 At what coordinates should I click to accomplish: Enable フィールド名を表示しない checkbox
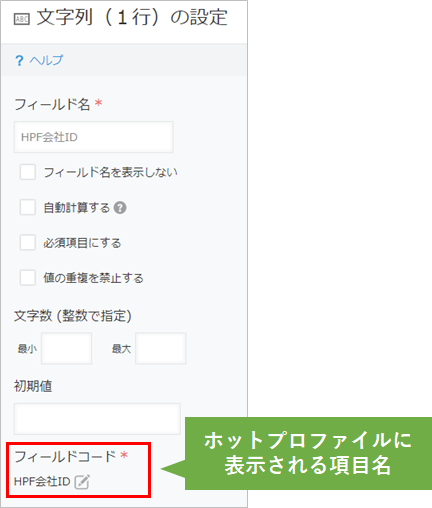coord(28,172)
